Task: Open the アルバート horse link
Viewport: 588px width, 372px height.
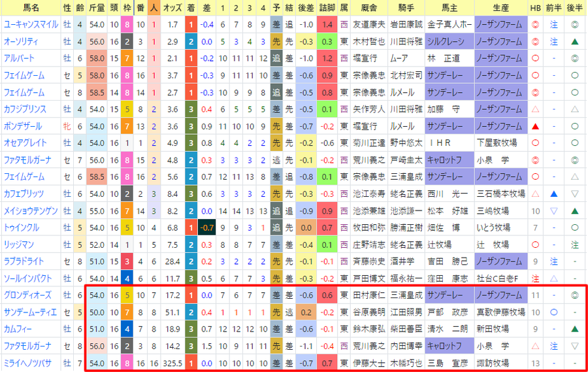Action: tap(19, 59)
